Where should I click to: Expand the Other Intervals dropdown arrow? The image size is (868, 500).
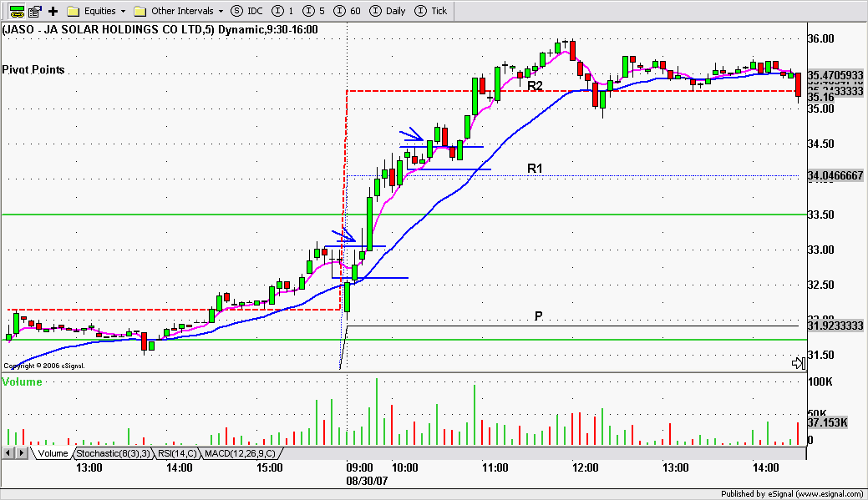(221, 11)
